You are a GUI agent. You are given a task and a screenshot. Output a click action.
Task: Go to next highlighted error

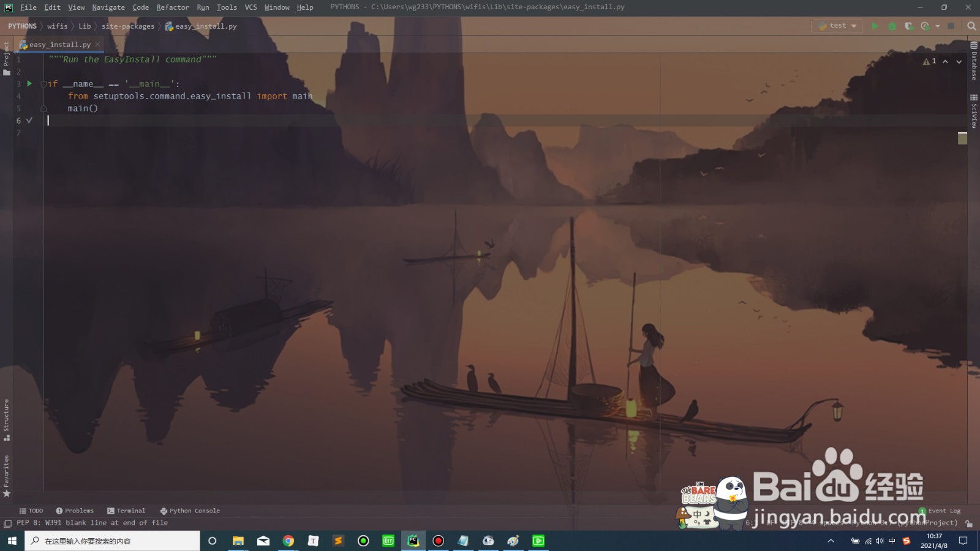(959, 61)
